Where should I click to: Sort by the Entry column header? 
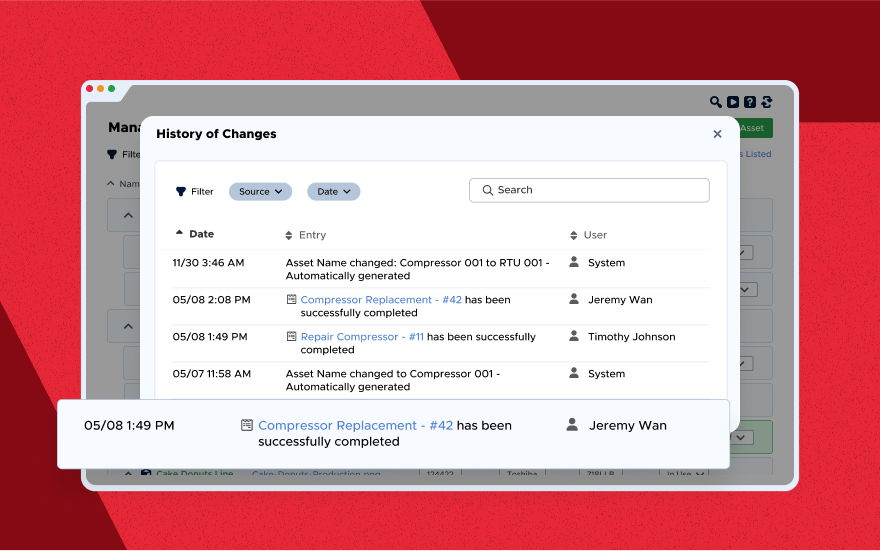point(311,235)
